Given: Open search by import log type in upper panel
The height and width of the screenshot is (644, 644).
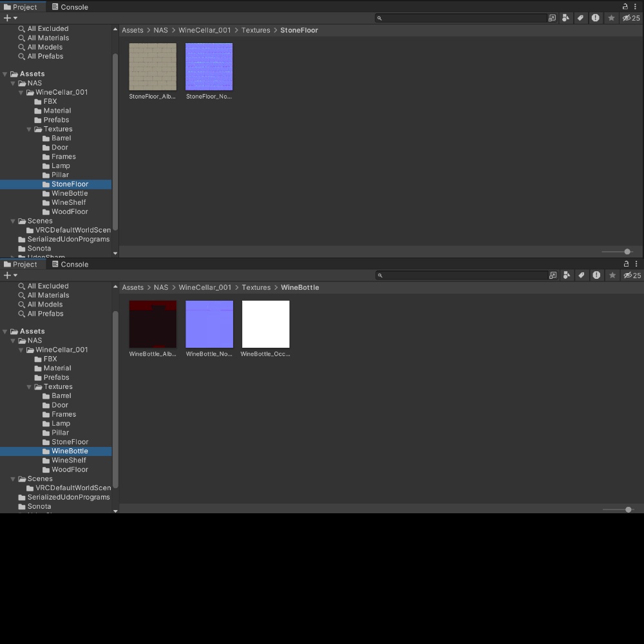Looking at the screenshot, I should [x=595, y=17].
